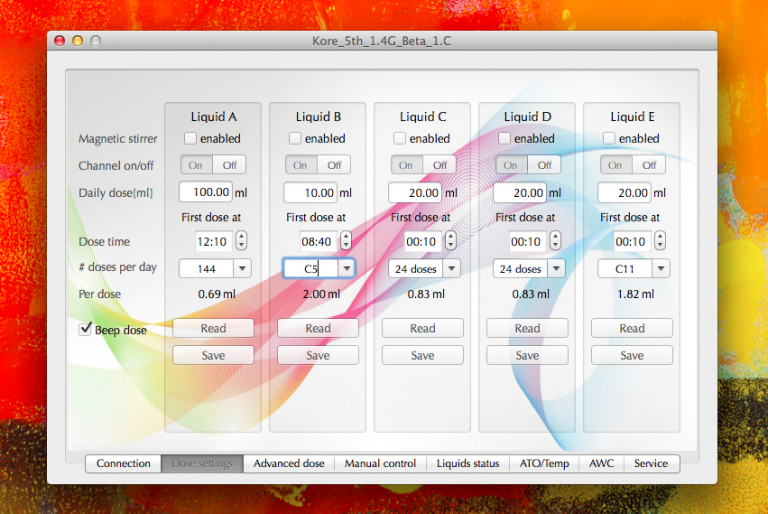768x514 pixels.
Task: Save Liquid E dose settings
Action: pos(632,355)
